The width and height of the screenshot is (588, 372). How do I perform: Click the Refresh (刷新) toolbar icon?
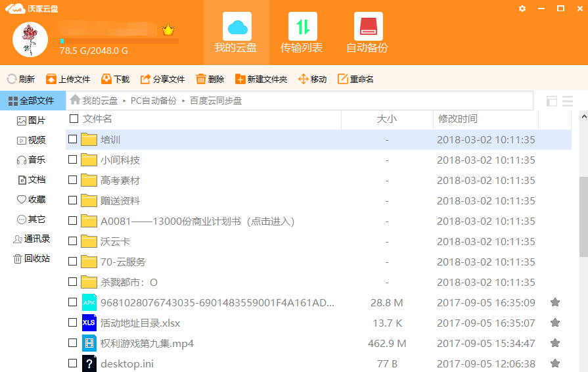12,79
